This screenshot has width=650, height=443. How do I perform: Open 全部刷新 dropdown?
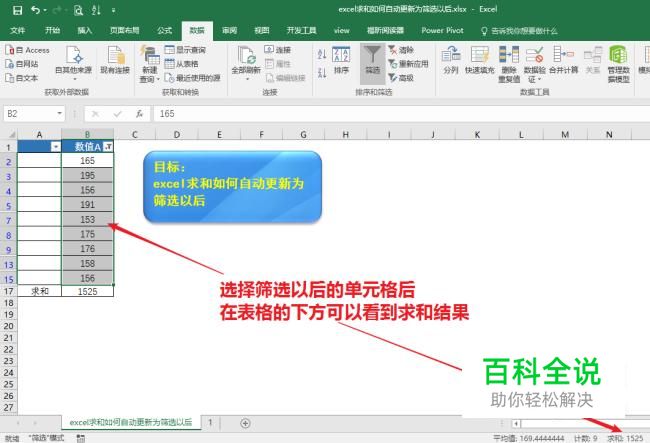point(246,63)
